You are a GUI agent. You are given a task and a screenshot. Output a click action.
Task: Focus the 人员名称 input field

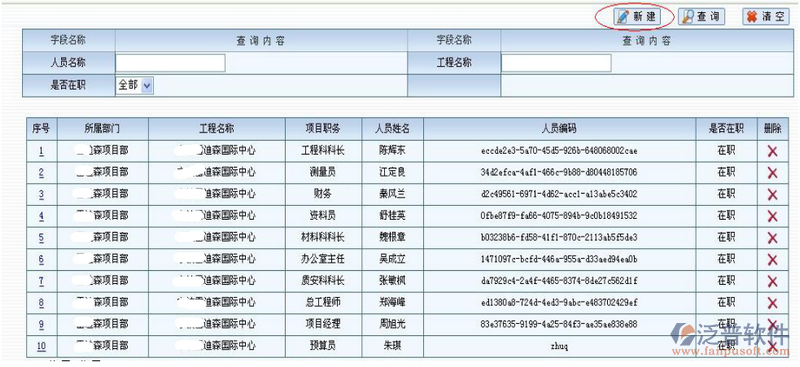pyautogui.click(x=170, y=63)
